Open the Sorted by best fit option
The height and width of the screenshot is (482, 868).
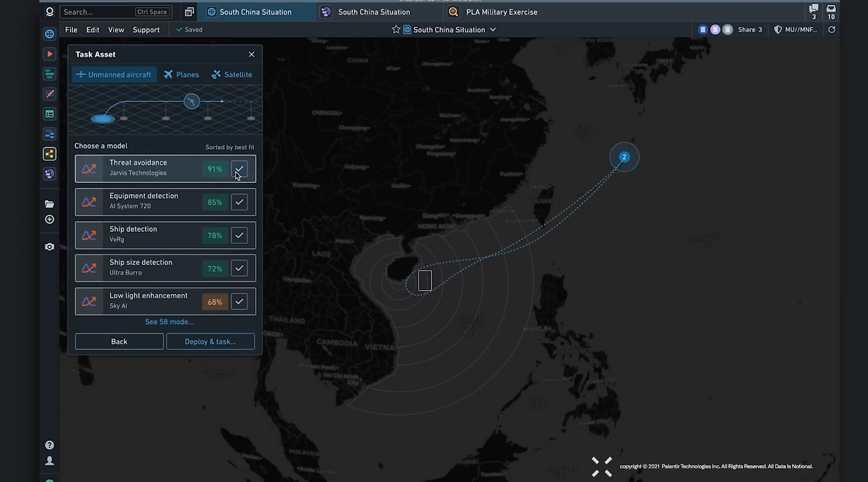pyautogui.click(x=230, y=147)
